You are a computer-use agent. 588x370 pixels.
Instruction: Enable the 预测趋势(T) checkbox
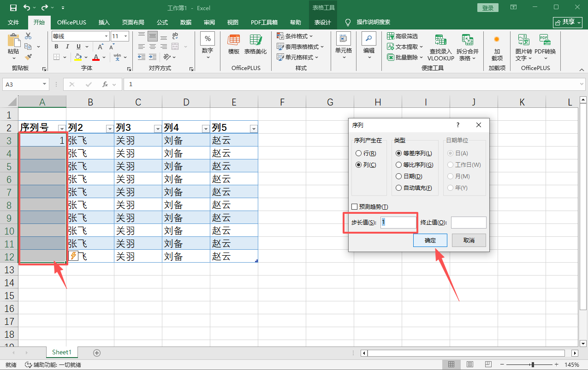pos(355,207)
